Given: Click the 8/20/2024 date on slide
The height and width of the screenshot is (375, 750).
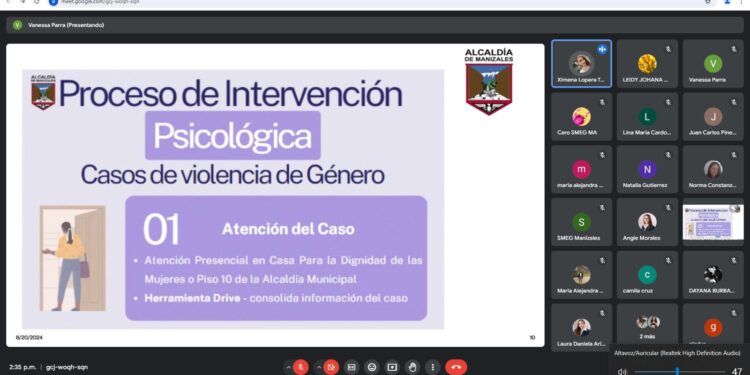Looking at the screenshot, I should (x=29, y=337).
